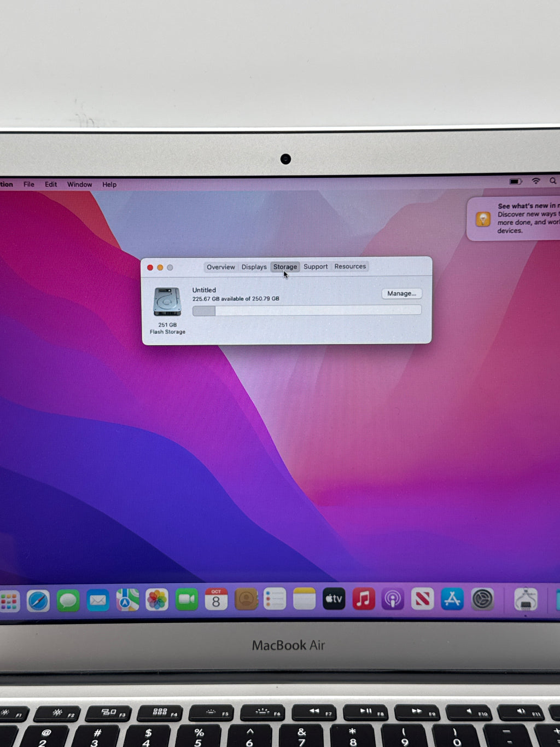Open Notes from the Dock

tap(304, 599)
